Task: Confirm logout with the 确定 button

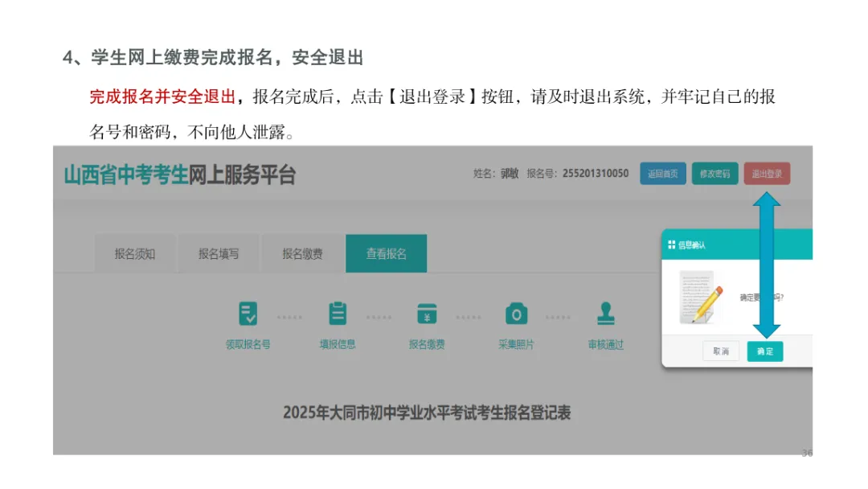Action: (764, 351)
